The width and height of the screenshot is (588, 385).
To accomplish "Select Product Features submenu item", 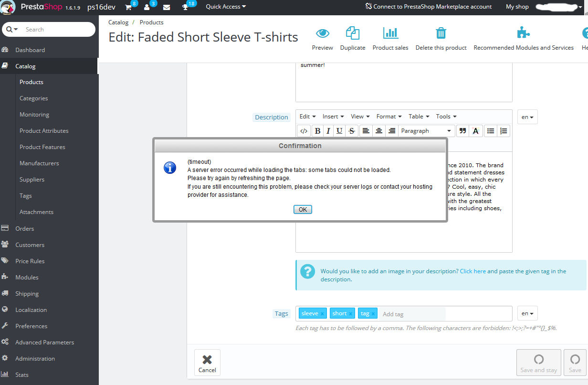I will (42, 147).
